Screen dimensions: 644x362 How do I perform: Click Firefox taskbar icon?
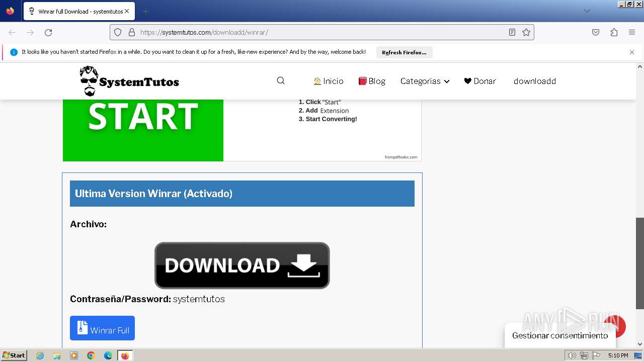point(125,355)
